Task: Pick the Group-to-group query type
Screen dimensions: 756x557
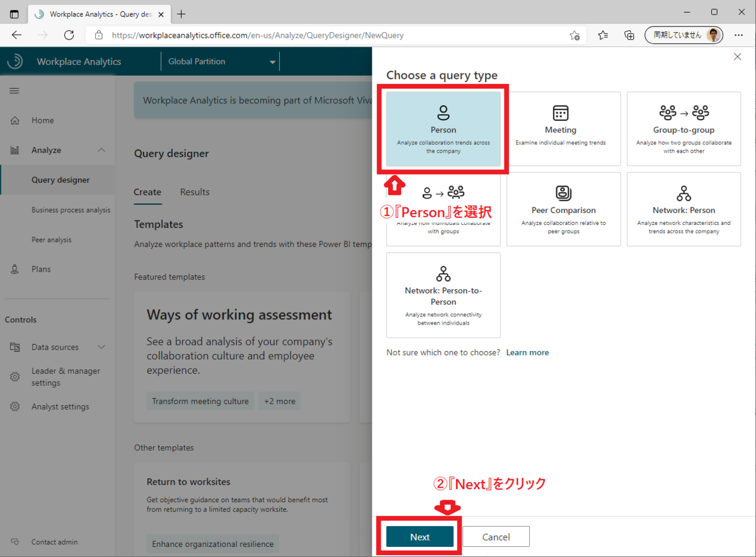Action: click(x=684, y=129)
